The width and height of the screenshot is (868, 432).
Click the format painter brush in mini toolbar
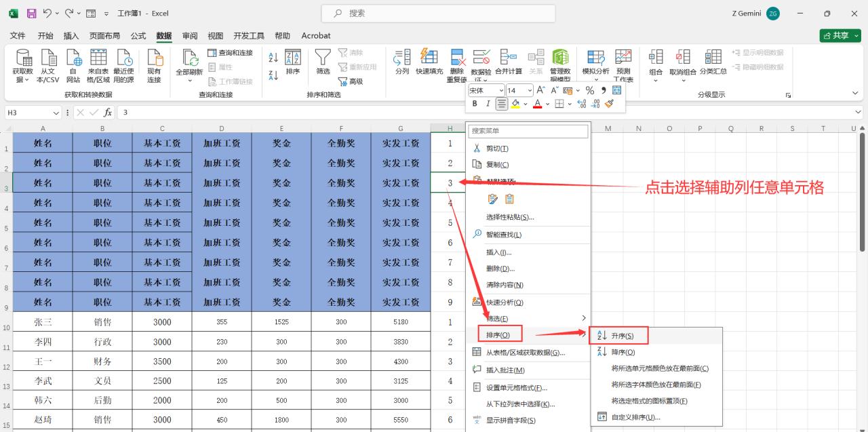609,104
